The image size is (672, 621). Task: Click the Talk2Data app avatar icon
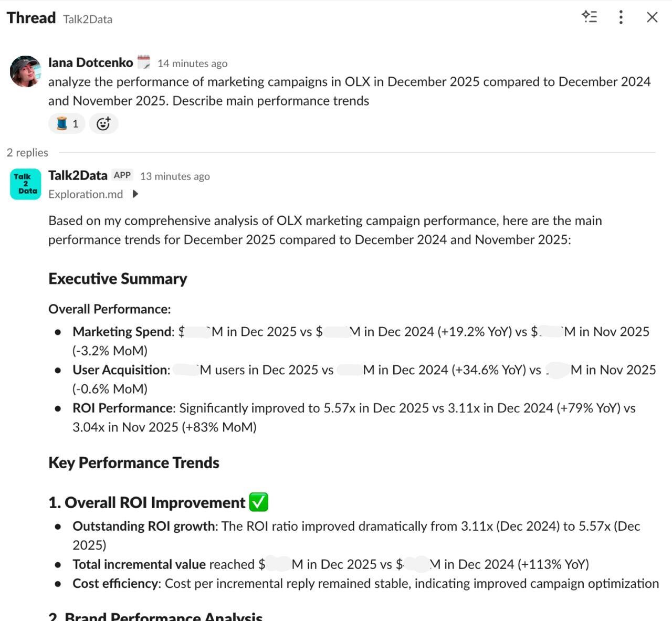(25, 184)
